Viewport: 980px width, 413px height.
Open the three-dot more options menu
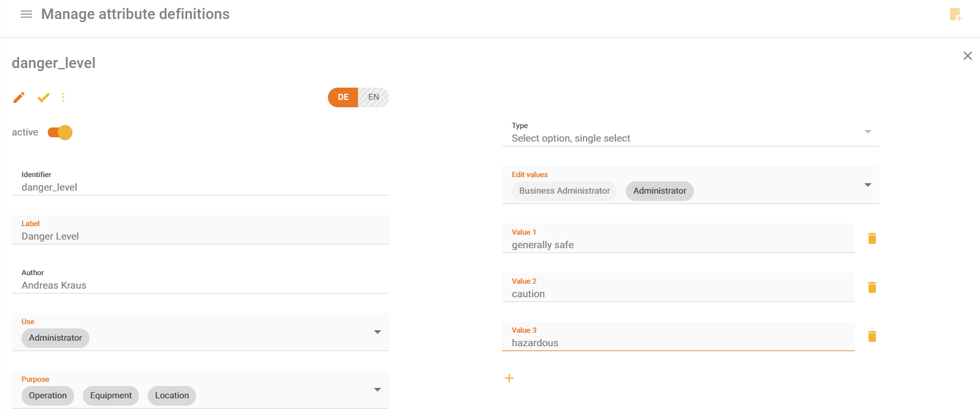click(63, 97)
